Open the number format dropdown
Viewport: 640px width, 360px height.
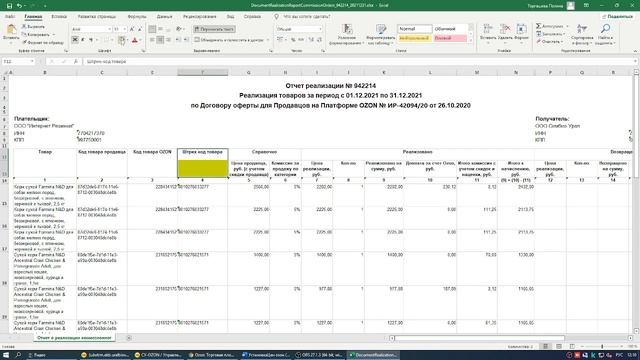[x=320, y=29]
